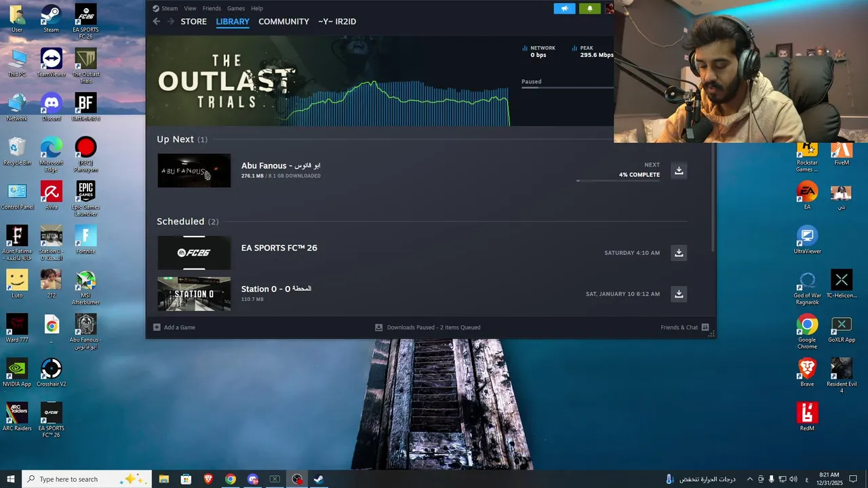Click the Up Next heading
Screen dimensions: 868x488
[175, 139]
